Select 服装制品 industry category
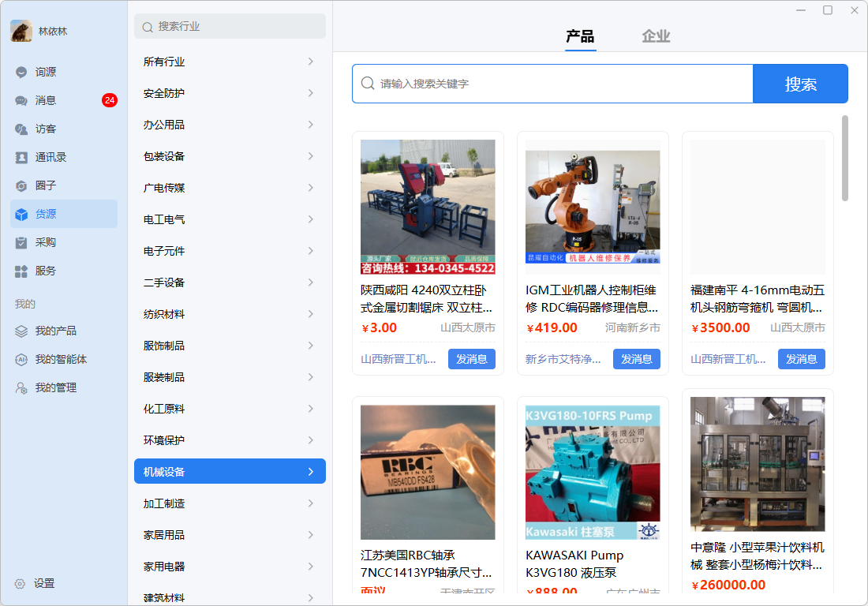 click(x=230, y=377)
